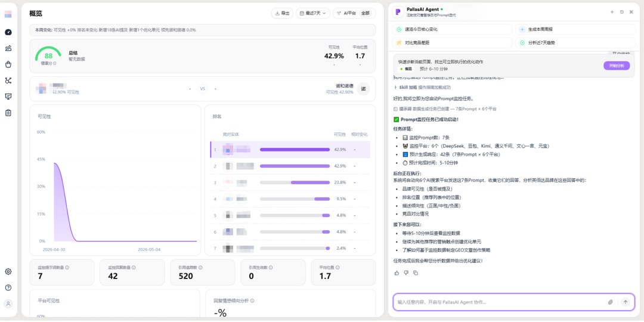
Task: Select the 分析近7天趋势 suggestion
Action: click(x=575, y=43)
